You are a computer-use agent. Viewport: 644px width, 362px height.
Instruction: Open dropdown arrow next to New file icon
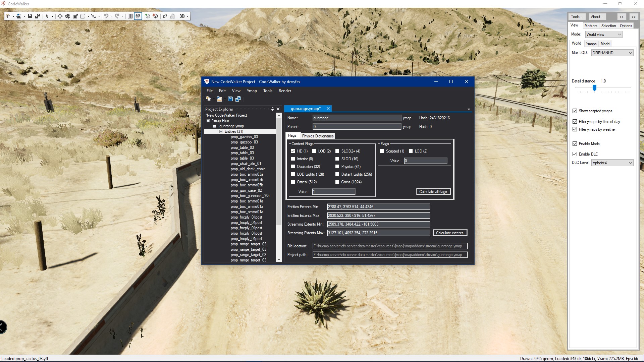pos(13,16)
